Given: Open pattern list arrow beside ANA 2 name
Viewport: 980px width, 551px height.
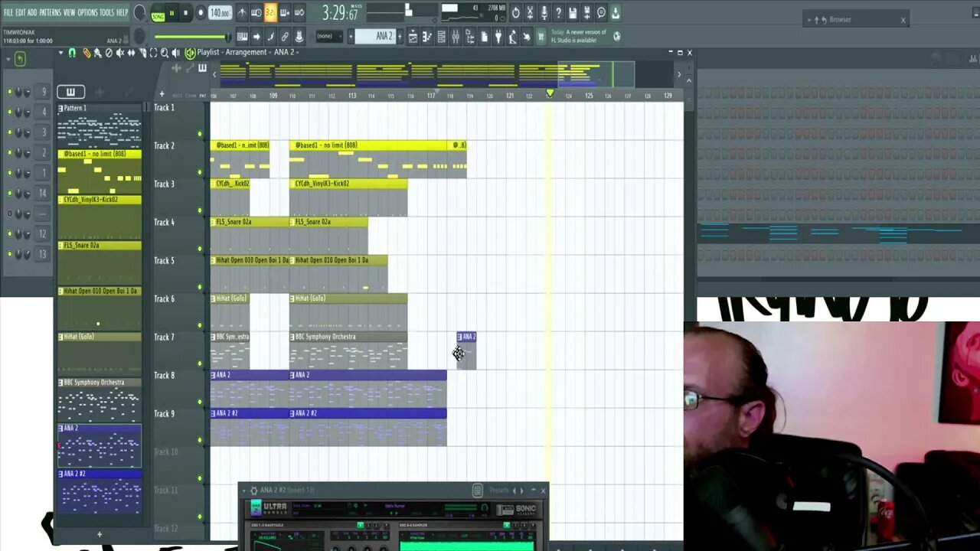Looking at the screenshot, I should click(351, 36).
